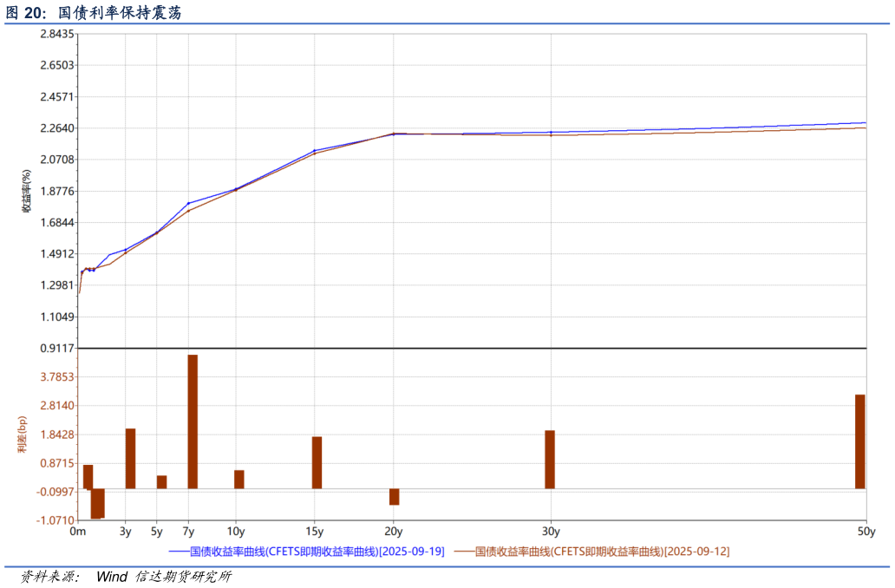Screen dimensions: 895x588
Task: Select the spread bar at 50y
Action: click(x=860, y=441)
